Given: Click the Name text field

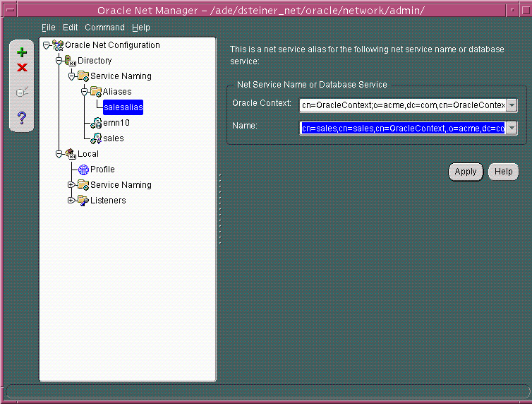Looking at the screenshot, I should [402, 128].
